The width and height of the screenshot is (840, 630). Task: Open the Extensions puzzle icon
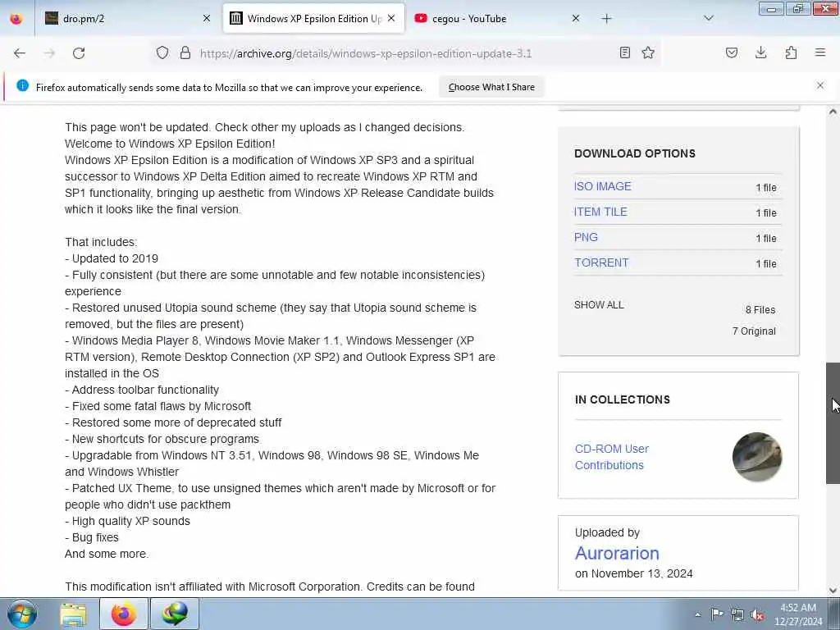791,52
